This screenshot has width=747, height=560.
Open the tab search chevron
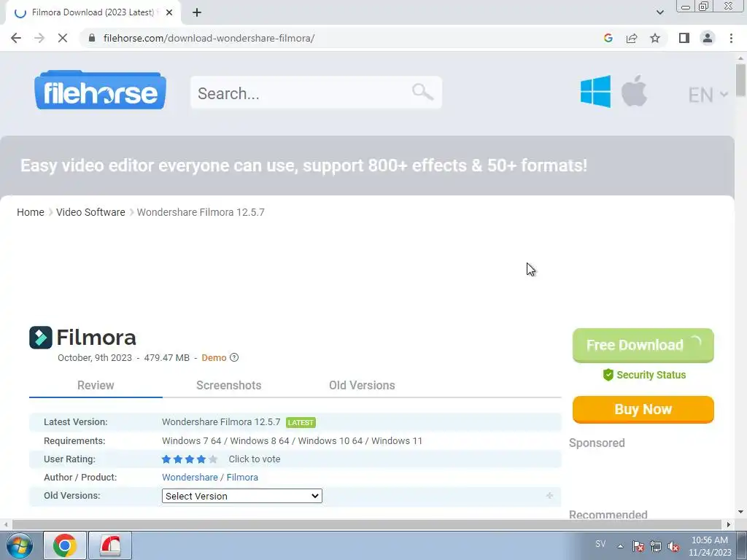[x=659, y=12]
